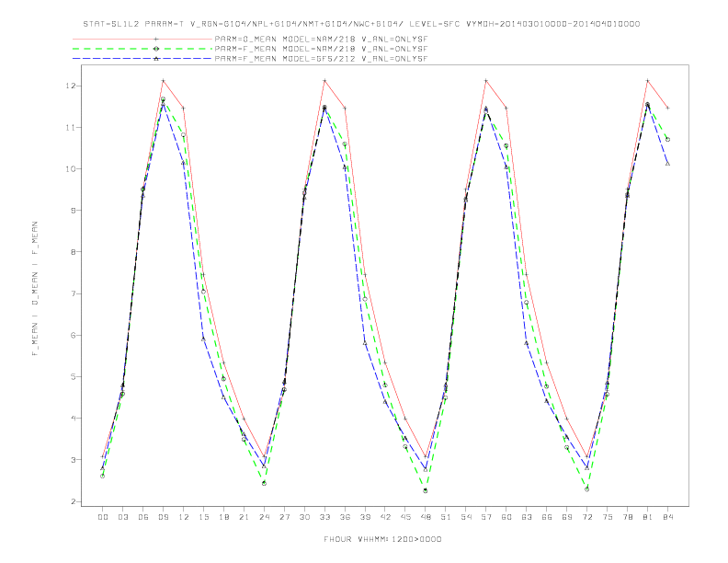
Task: Click y-axis tick label 10
Action: [71, 169]
